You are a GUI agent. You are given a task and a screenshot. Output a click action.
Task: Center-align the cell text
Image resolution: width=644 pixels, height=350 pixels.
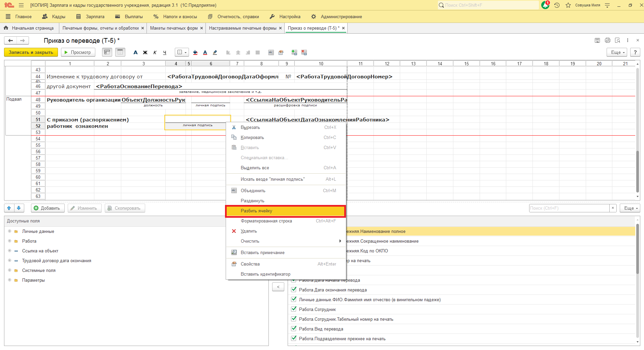[238, 53]
